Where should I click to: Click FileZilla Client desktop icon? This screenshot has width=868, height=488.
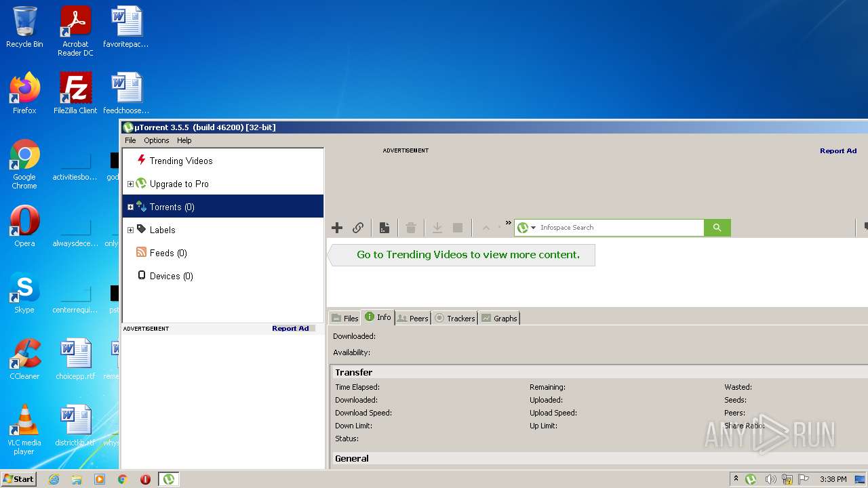click(75, 93)
